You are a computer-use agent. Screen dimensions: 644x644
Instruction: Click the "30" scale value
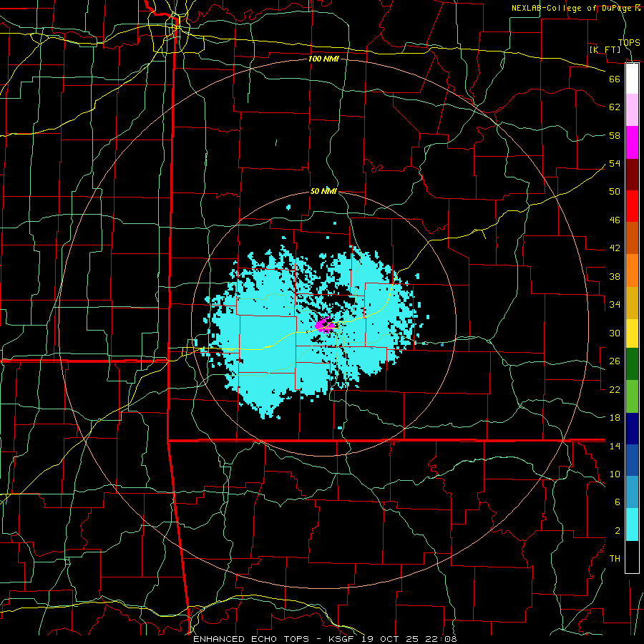(x=615, y=333)
